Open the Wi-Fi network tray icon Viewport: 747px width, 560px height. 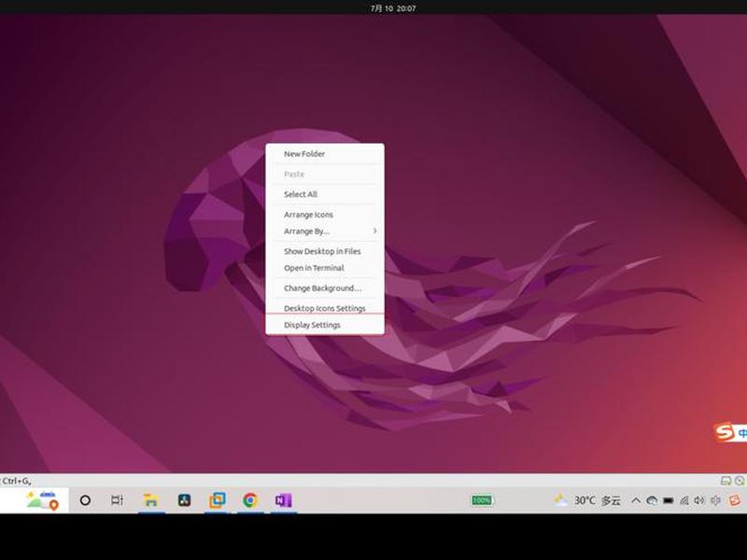[684, 500]
